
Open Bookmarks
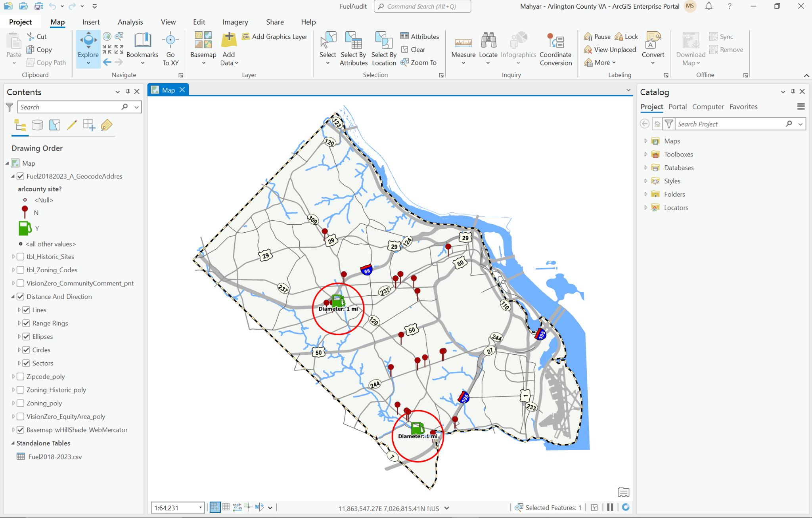pos(142,48)
